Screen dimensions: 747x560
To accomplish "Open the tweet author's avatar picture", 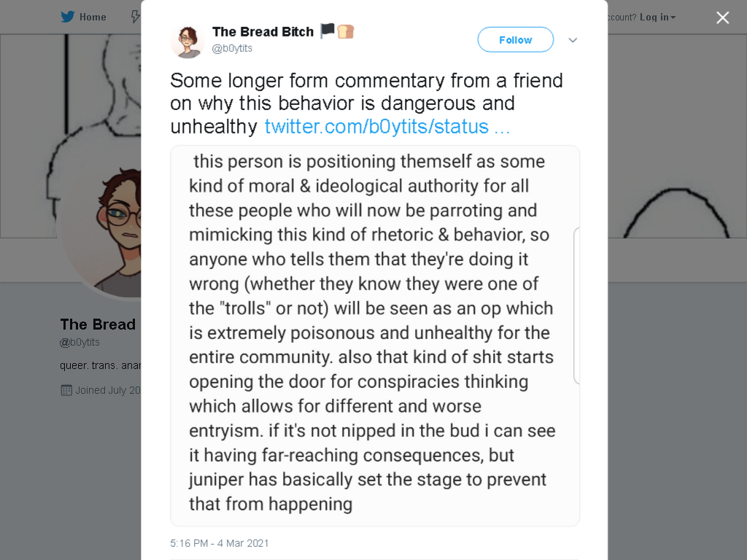I will [x=187, y=42].
